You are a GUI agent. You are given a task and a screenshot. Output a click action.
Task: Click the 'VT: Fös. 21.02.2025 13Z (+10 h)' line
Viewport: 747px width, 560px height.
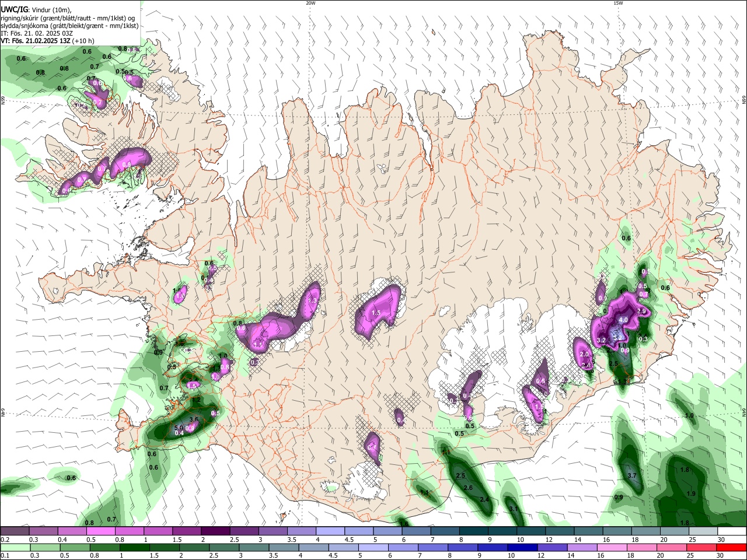(47, 41)
